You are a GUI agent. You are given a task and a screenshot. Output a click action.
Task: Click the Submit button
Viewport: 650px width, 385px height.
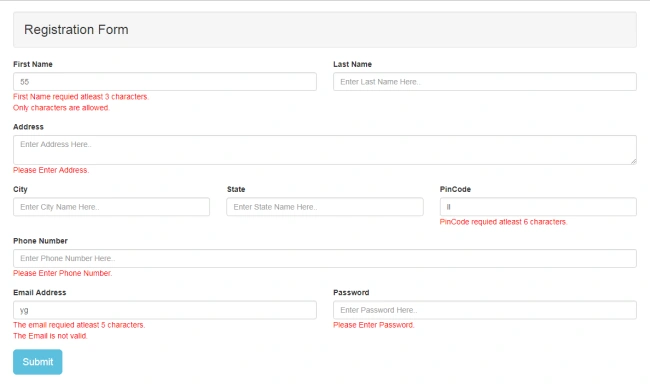click(38, 362)
